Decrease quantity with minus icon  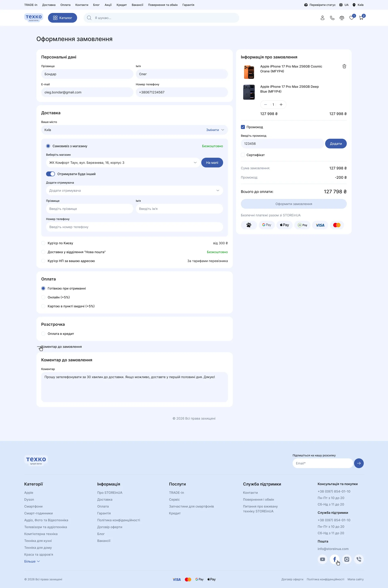(265, 105)
